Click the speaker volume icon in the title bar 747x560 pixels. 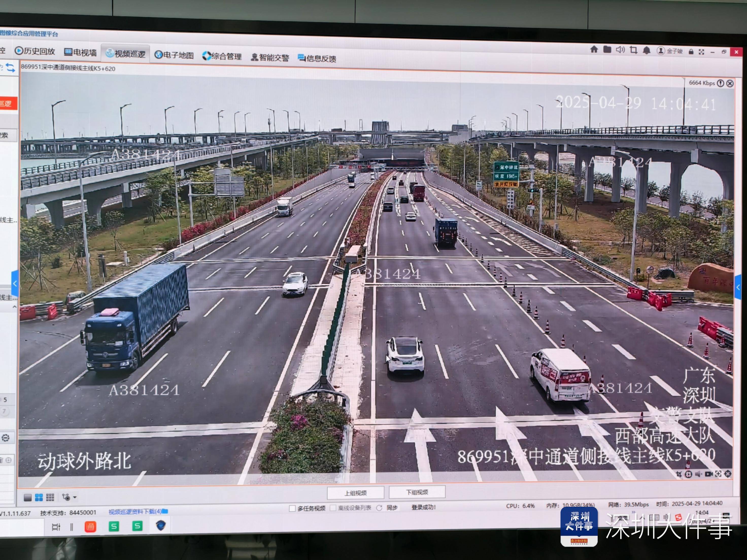(620, 50)
